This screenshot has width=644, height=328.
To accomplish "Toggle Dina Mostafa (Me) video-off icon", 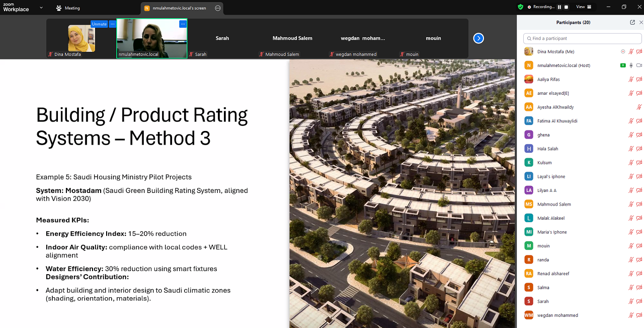I will tap(639, 51).
